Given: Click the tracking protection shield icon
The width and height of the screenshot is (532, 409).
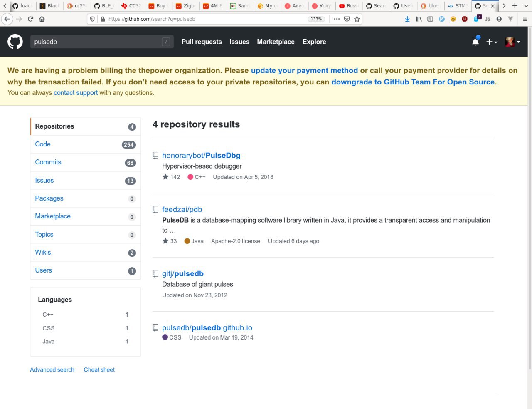Looking at the screenshot, I should (92, 19).
